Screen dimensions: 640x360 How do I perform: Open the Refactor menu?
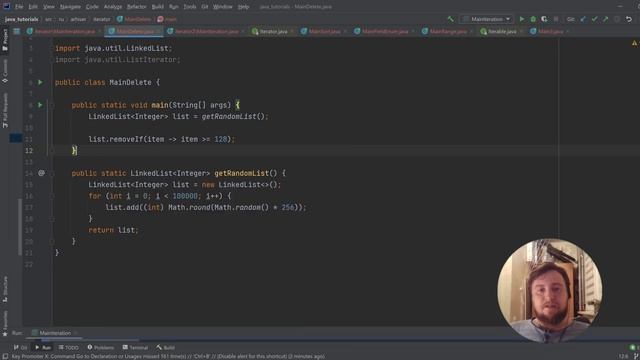pos(137,7)
